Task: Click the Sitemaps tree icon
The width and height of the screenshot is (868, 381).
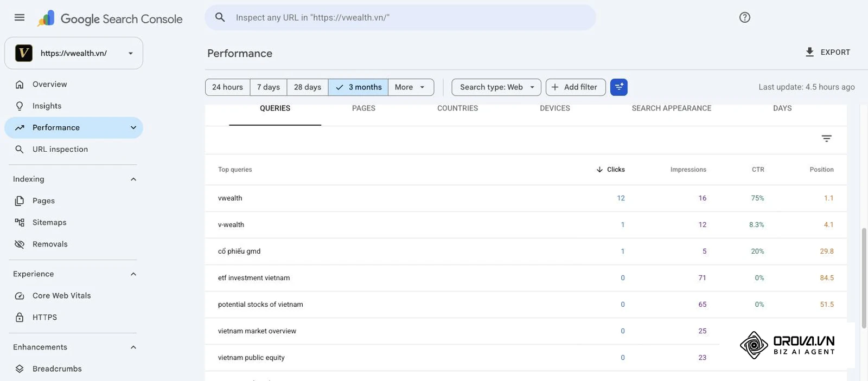Action: 20,223
